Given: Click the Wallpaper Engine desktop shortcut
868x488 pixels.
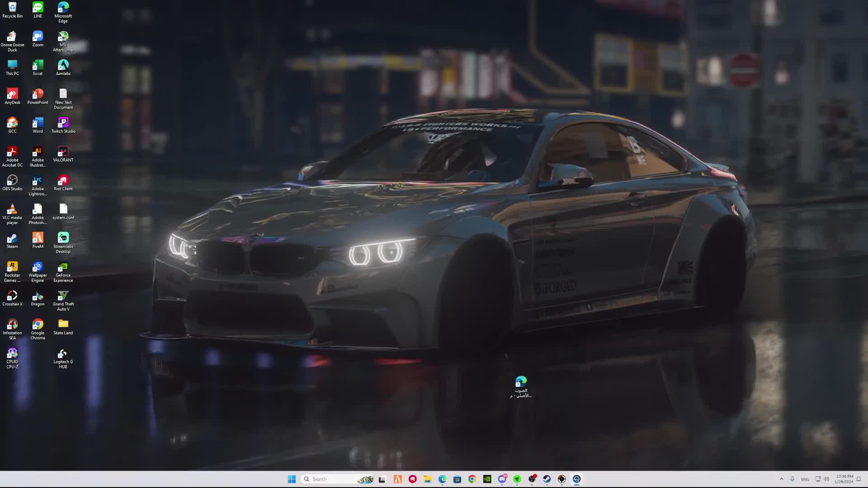Looking at the screenshot, I should pyautogui.click(x=38, y=272).
